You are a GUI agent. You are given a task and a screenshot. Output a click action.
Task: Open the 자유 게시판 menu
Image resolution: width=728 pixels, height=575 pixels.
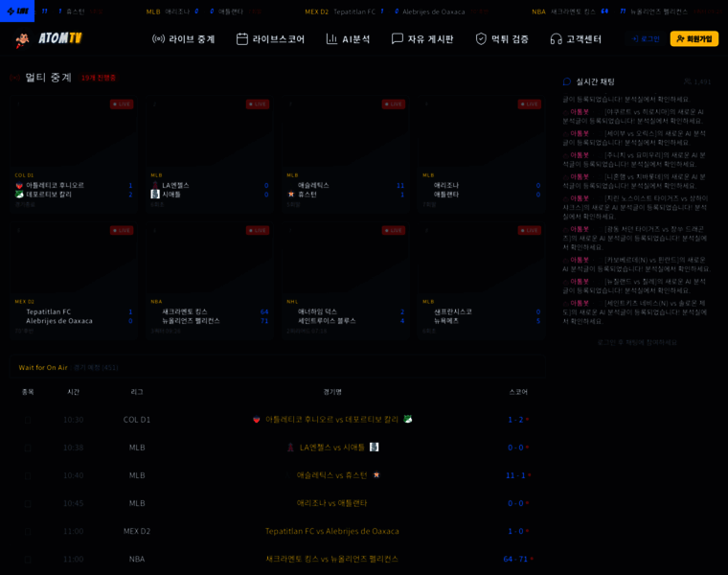[x=422, y=39]
